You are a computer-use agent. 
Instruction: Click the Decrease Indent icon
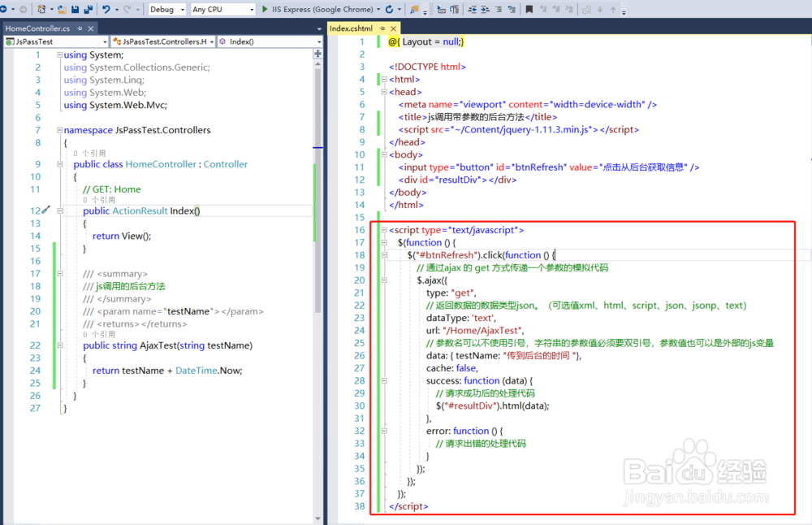[473, 9]
